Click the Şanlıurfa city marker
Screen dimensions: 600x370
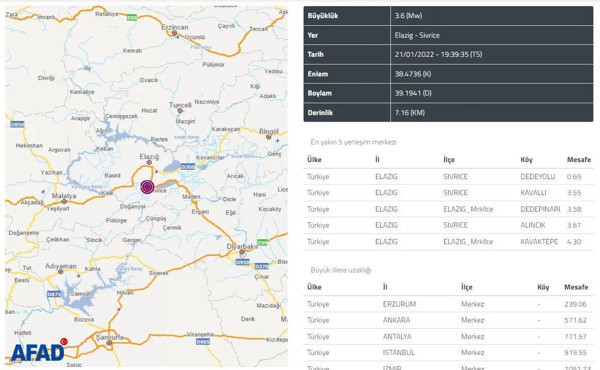109,343
